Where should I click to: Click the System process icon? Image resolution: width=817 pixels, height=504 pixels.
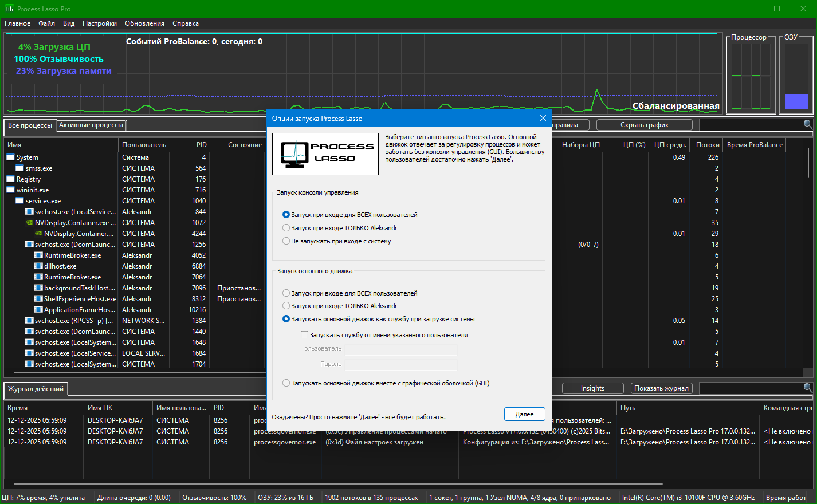coord(10,157)
